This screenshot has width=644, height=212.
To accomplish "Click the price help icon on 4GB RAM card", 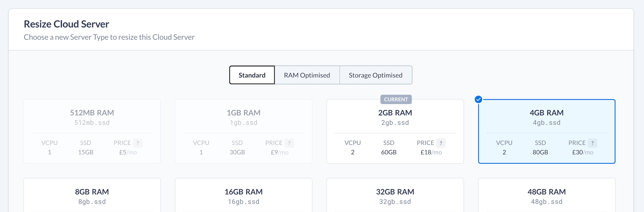I will click(592, 143).
